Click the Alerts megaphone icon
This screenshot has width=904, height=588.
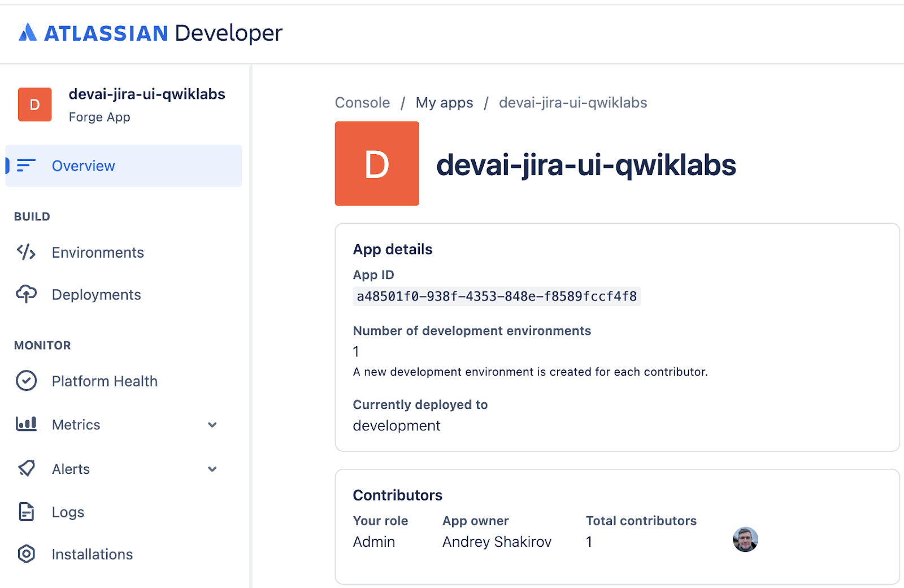[x=26, y=469]
